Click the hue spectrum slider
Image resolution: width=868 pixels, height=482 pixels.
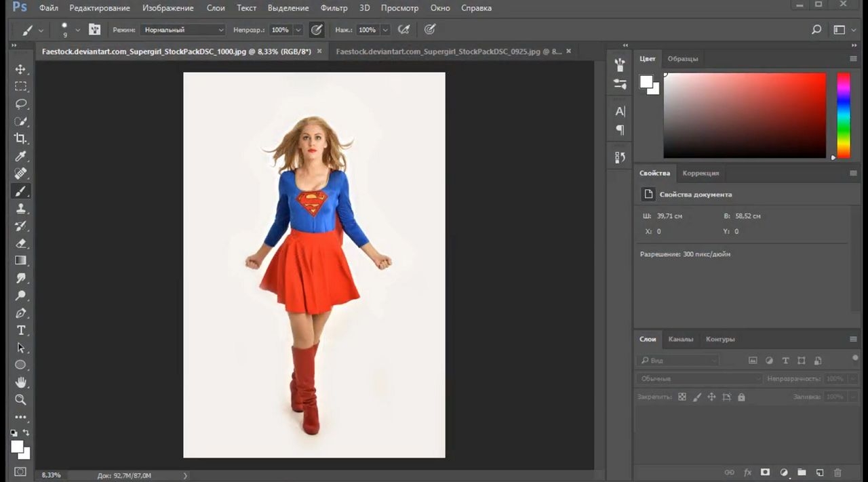pyautogui.click(x=843, y=115)
